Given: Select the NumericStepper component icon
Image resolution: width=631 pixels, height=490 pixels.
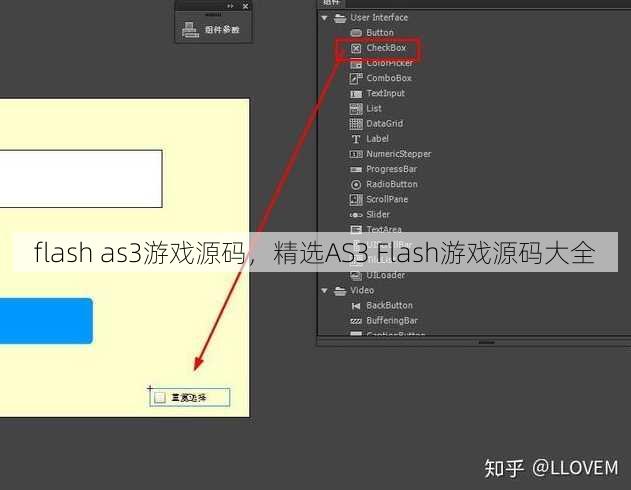Looking at the screenshot, I should coord(356,154).
